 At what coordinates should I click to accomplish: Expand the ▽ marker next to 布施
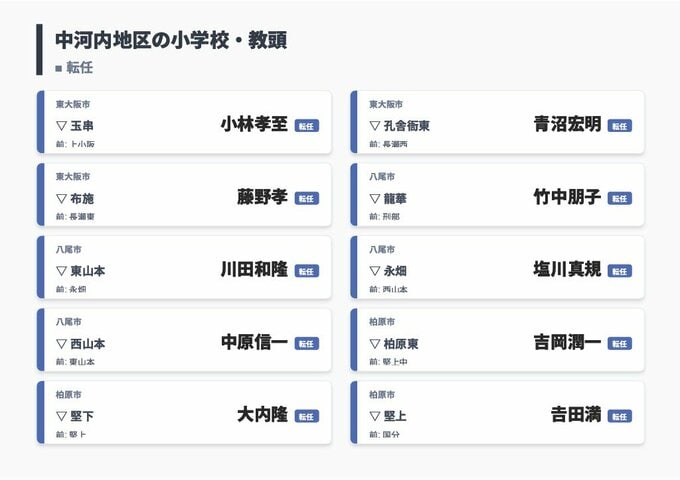click(62, 198)
